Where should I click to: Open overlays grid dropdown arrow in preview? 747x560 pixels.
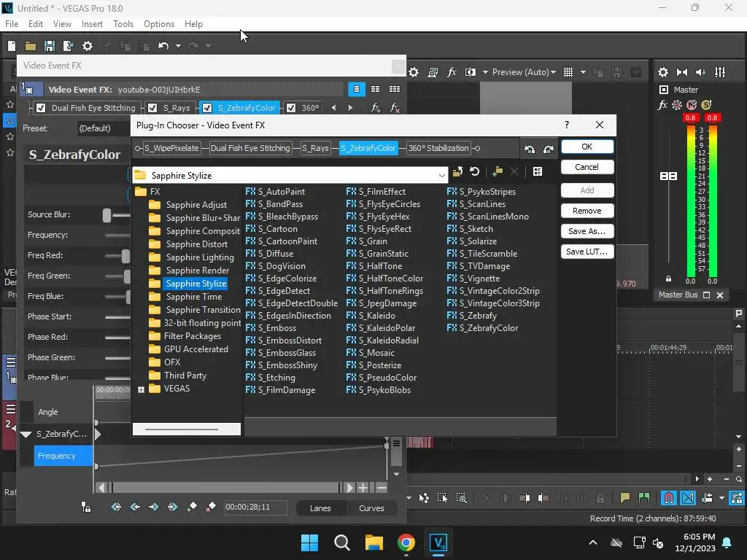tap(583, 72)
